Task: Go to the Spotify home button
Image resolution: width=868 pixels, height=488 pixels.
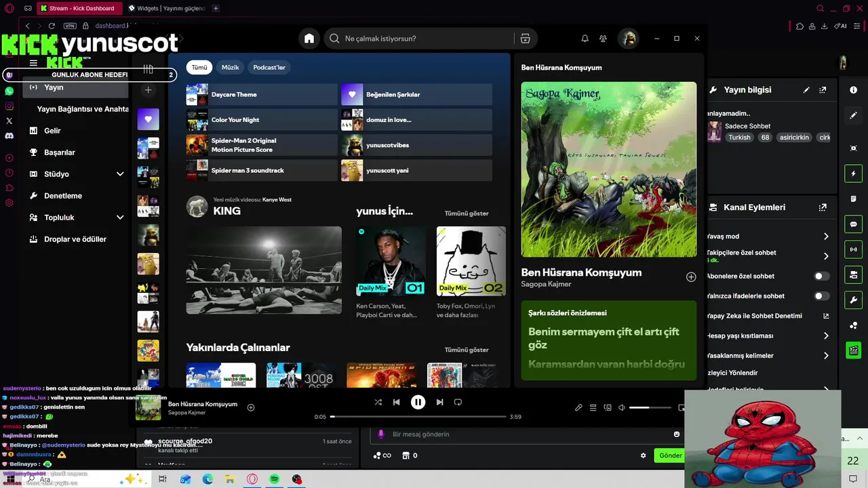Action: pos(309,39)
